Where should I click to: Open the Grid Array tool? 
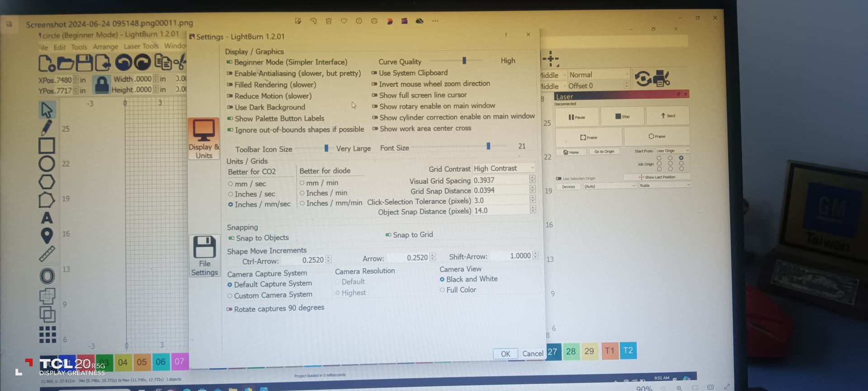[x=47, y=334]
